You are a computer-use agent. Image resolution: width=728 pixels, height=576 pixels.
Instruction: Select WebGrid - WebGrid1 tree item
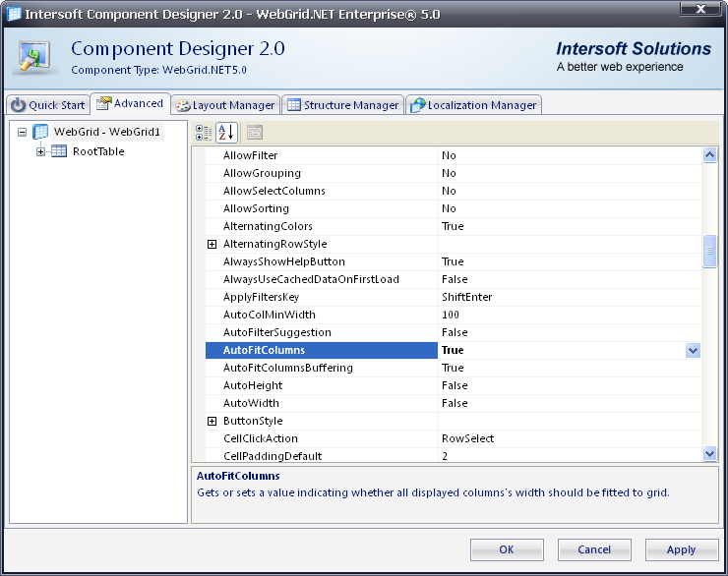(x=107, y=132)
